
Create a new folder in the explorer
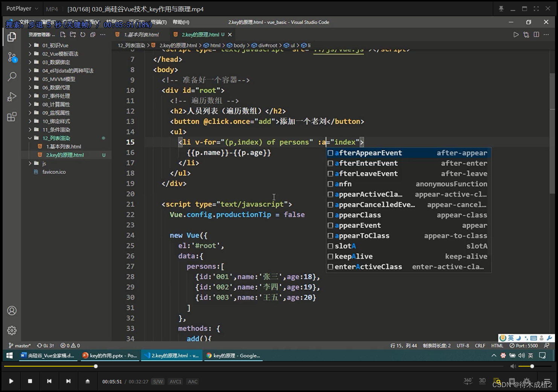coord(73,35)
